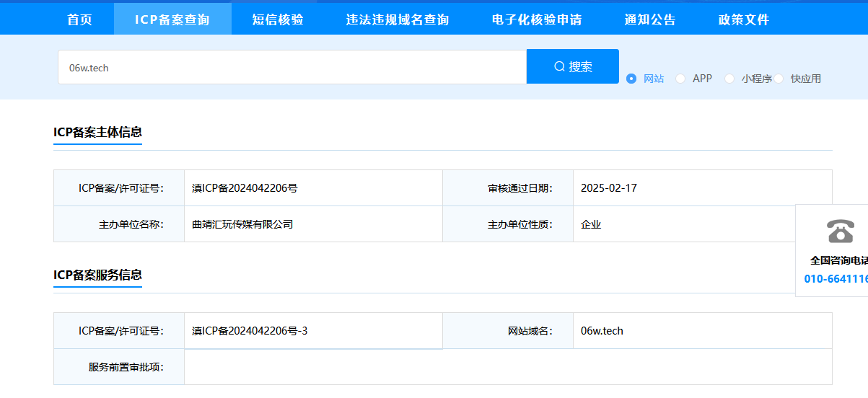Click the search box containing 06w.tech
This screenshot has width=868, height=398.
coord(292,67)
